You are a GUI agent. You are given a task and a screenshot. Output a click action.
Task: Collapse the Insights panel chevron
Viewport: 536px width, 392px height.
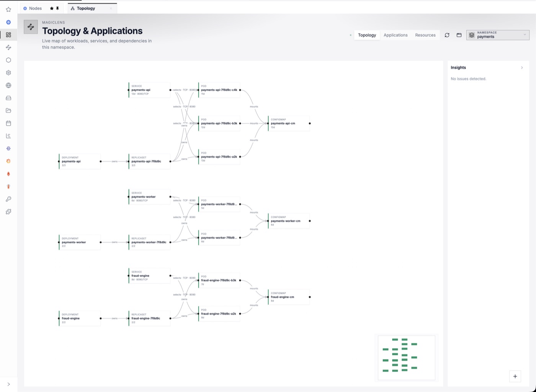(x=522, y=68)
